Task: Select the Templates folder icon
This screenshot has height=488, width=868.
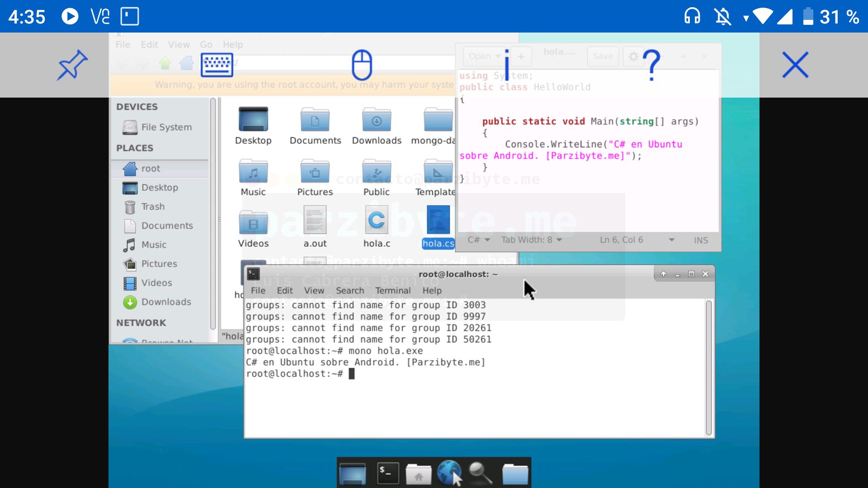Action: tap(435, 178)
